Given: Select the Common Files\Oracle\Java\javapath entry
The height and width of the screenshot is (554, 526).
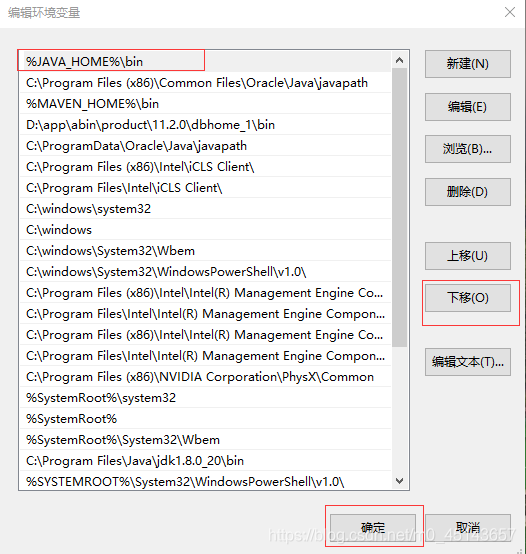Looking at the screenshot, I should click(x=206, y=83).
